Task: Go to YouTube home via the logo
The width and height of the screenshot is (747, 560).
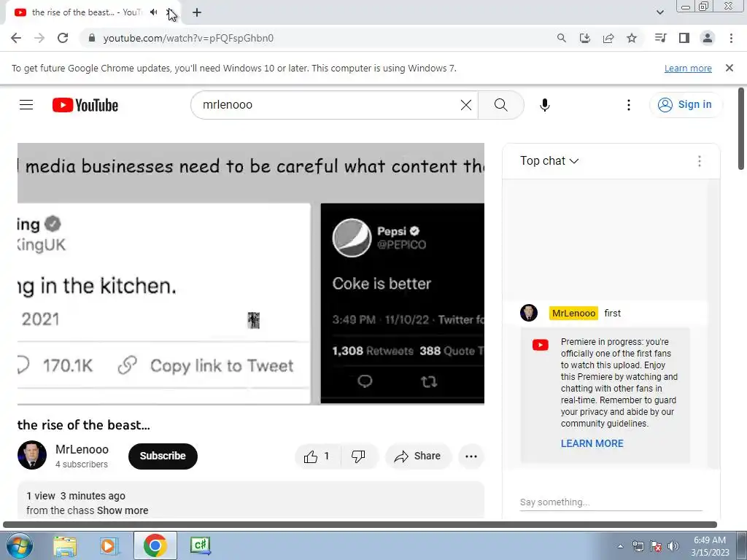Action: click(85, 105)
